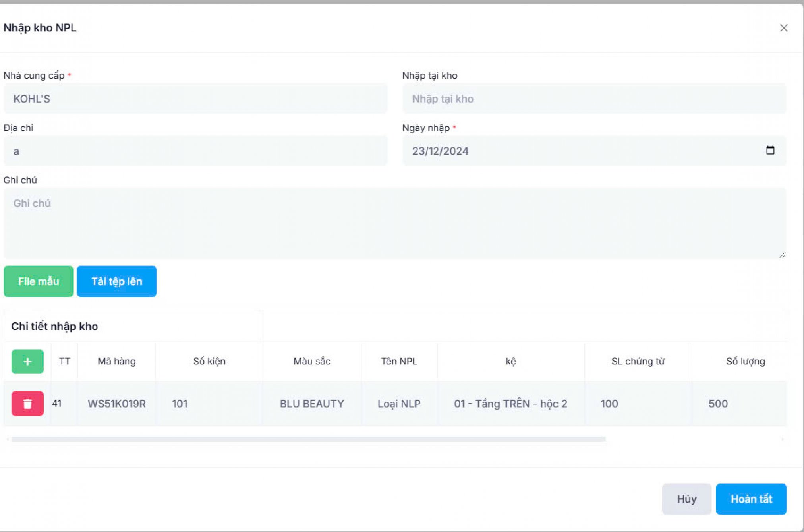Click the Mã hàng cell WS51K019R

(116, 404)
